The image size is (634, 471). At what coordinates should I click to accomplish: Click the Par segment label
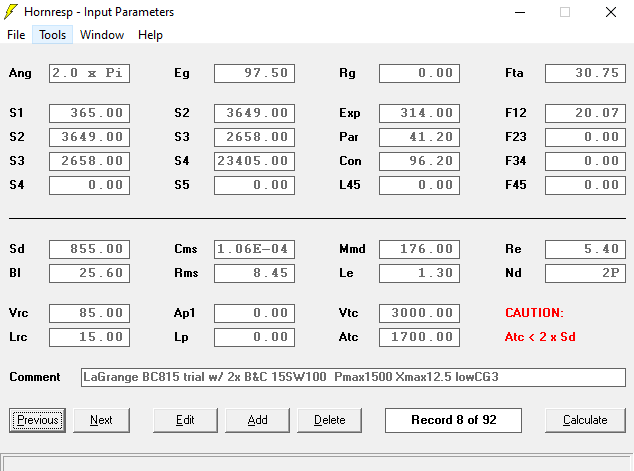[x=349, y=137]
